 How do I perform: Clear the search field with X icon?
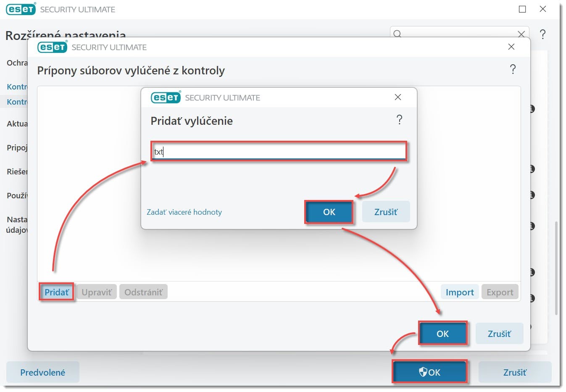(x=521, y=34)
